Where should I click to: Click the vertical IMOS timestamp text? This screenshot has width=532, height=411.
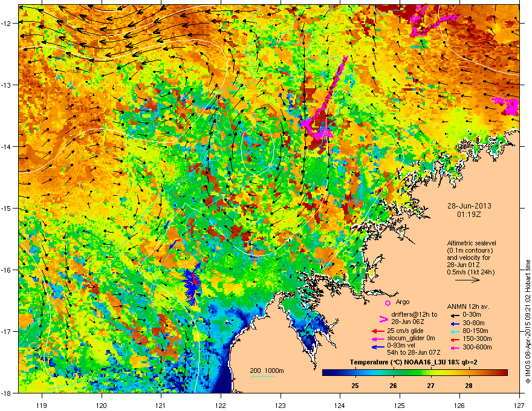(x=528, y=322)
